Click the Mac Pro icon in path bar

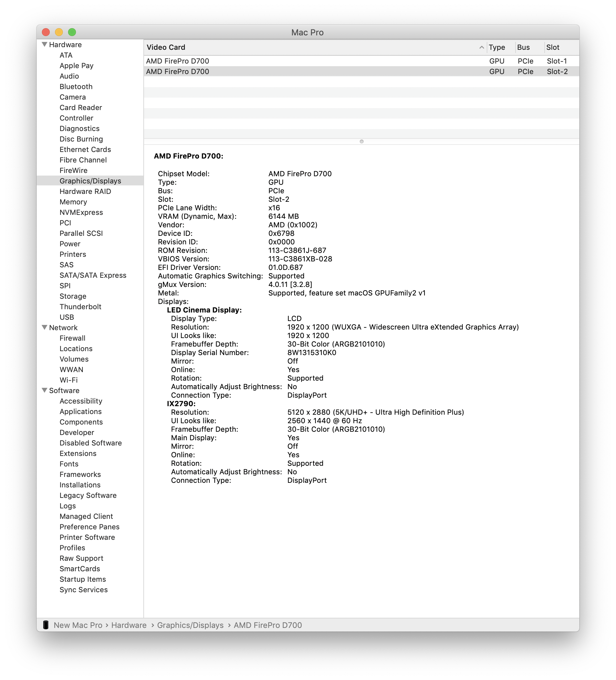pyautogui.click(x=46, y=625)
